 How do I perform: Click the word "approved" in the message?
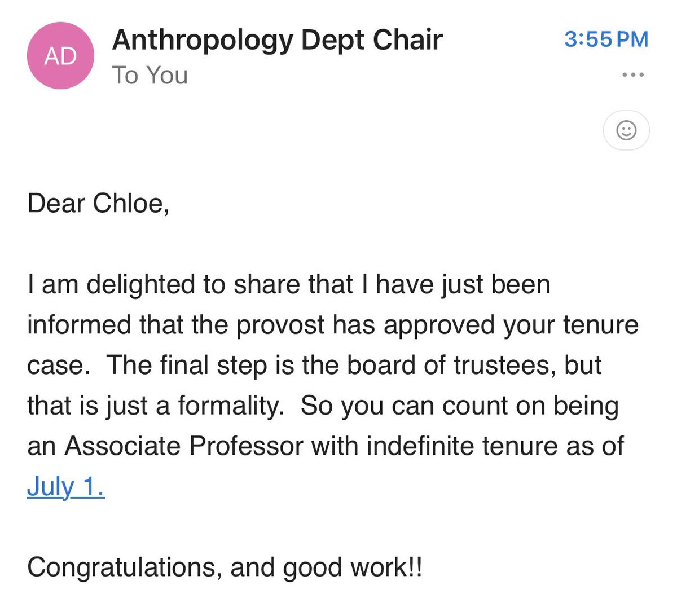438,324
